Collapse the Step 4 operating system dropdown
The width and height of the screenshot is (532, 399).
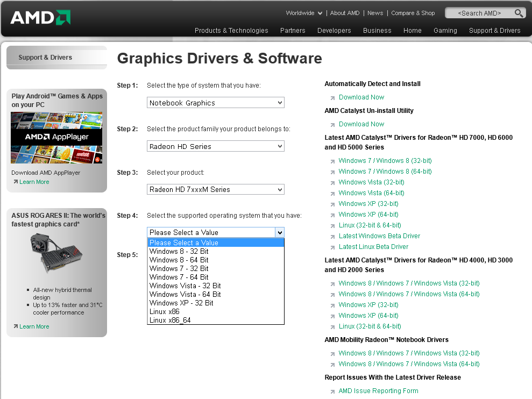pos(280,232)
